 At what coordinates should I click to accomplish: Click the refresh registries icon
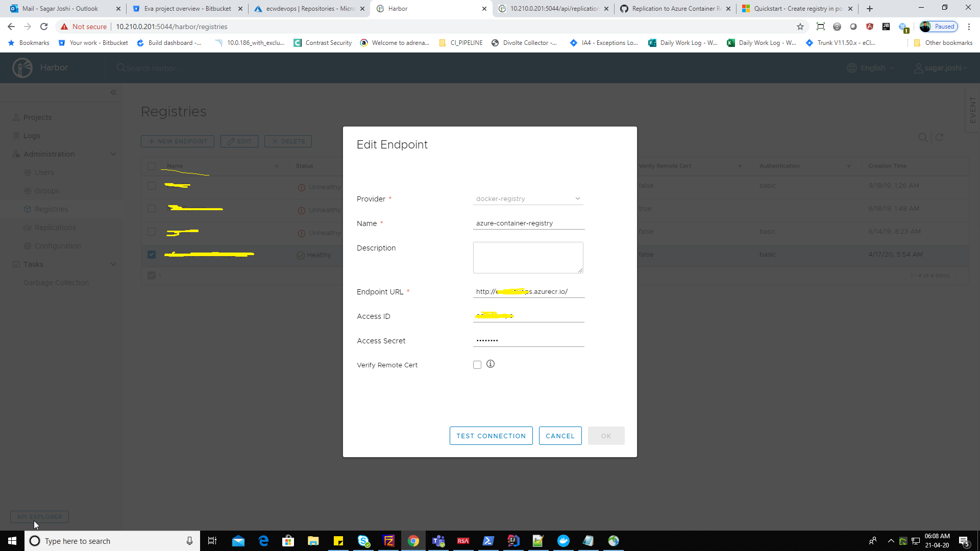point(939,137)
